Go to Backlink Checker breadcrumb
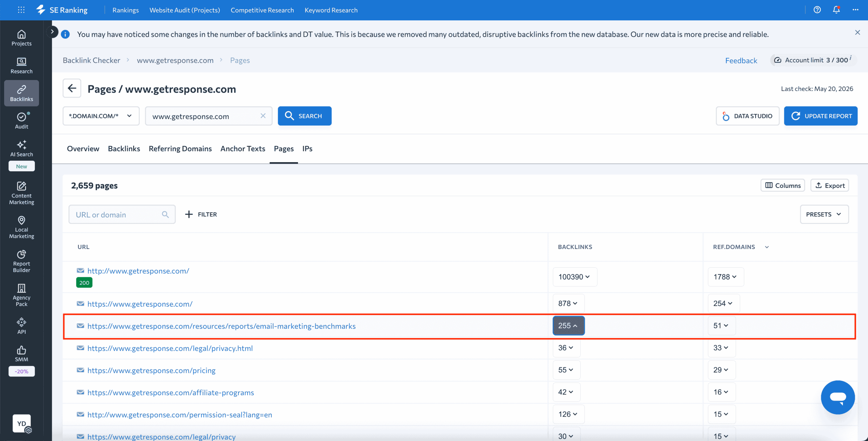The height and width of the screenshot is (441, 868). 92,60
